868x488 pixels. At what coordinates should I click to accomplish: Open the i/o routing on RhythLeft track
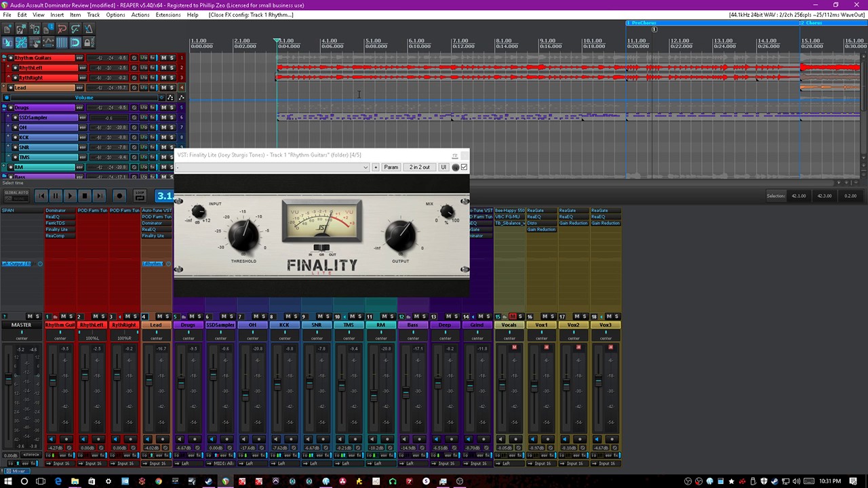[x=144, y=68]
